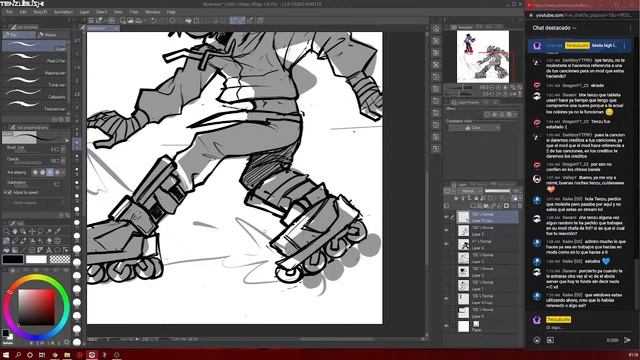Open the Windows Start button
640x360 pixels.
[x=6, y=355]
